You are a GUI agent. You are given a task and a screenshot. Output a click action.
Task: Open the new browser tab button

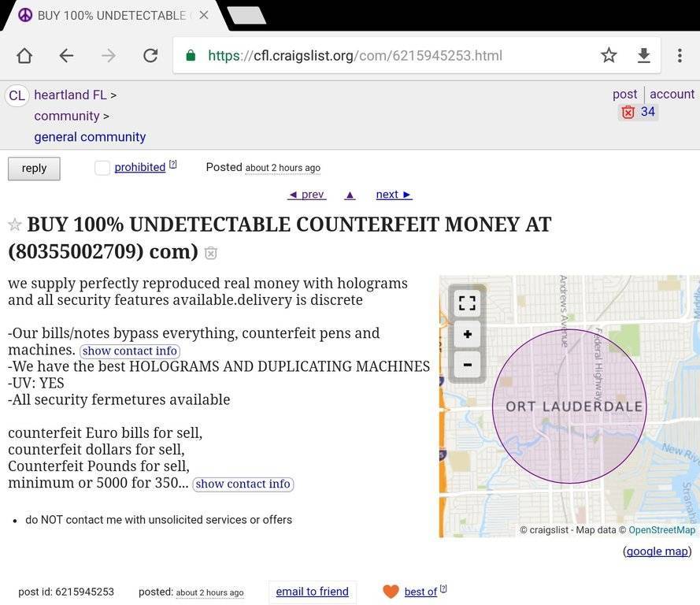[x=246, y=15]
